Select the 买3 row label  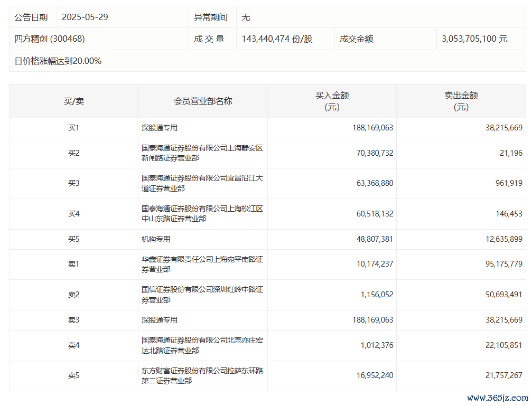click(x=73, y=184)
